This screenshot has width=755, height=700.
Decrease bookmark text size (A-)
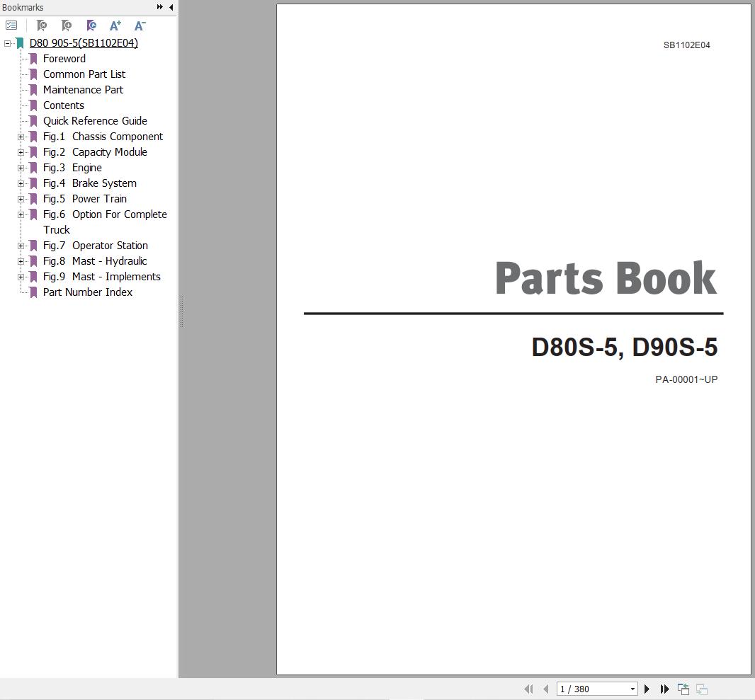click(140, 25)
